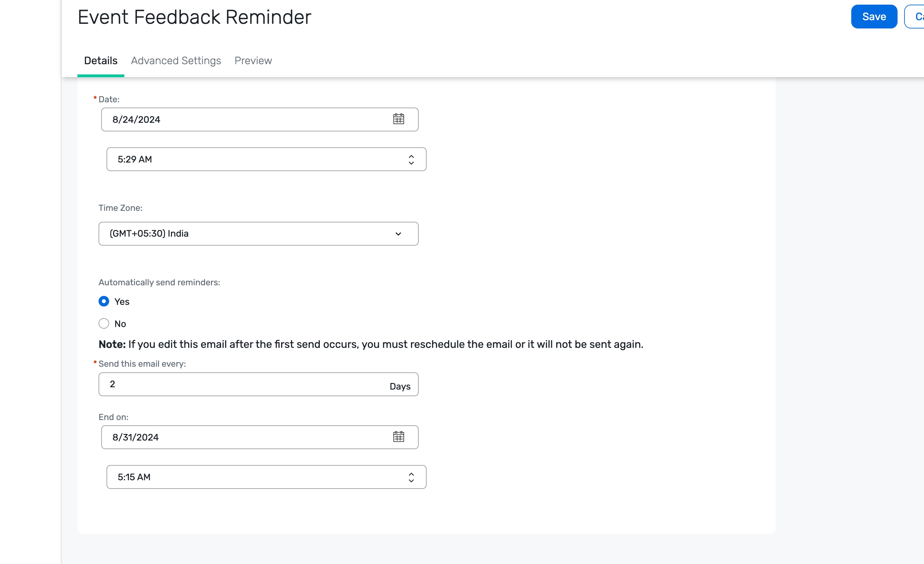Click the (GMT+05:30) India time zone box

[x=258, y=234]
